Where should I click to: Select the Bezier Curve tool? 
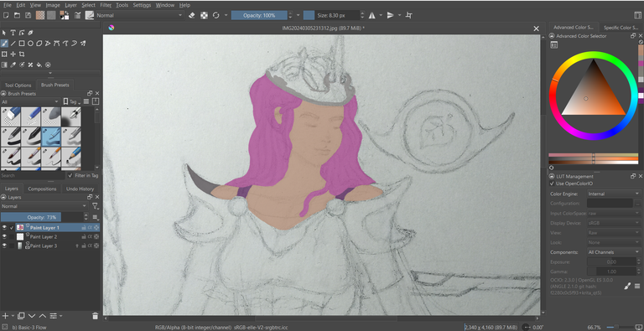(x=57, y=43)
